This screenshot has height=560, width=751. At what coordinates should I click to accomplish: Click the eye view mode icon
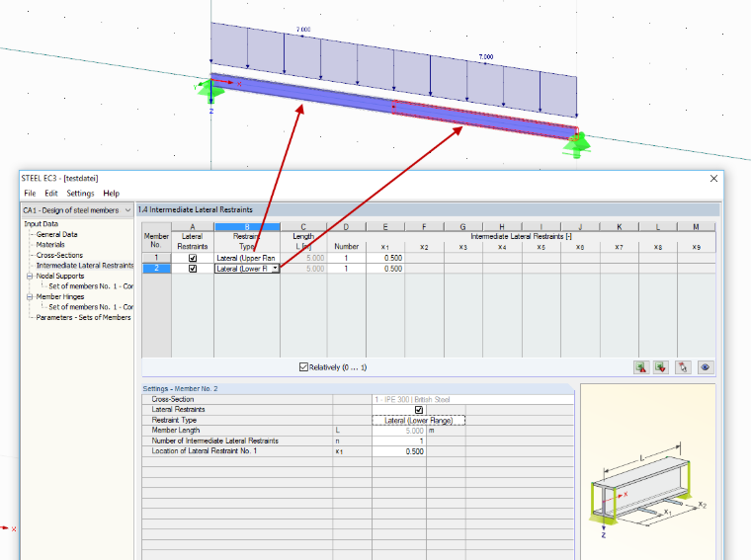pyautogui.click(x=705, y=367)
